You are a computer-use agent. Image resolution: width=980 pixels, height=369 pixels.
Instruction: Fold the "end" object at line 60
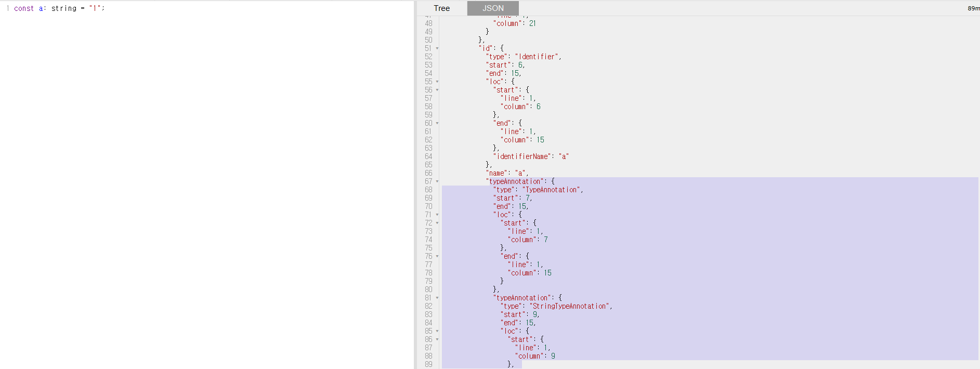pyautogui.click(x=437, y=123)
